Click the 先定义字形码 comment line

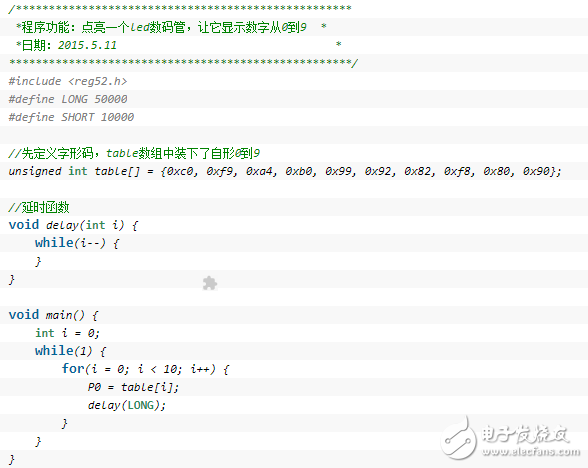pyautogui.click(x=134, y=153)
